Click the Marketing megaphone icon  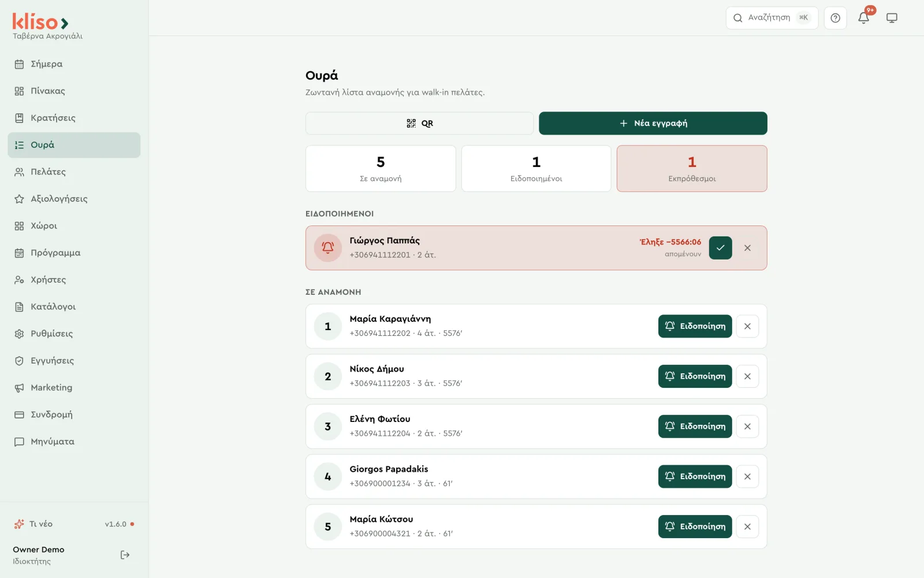19,388
